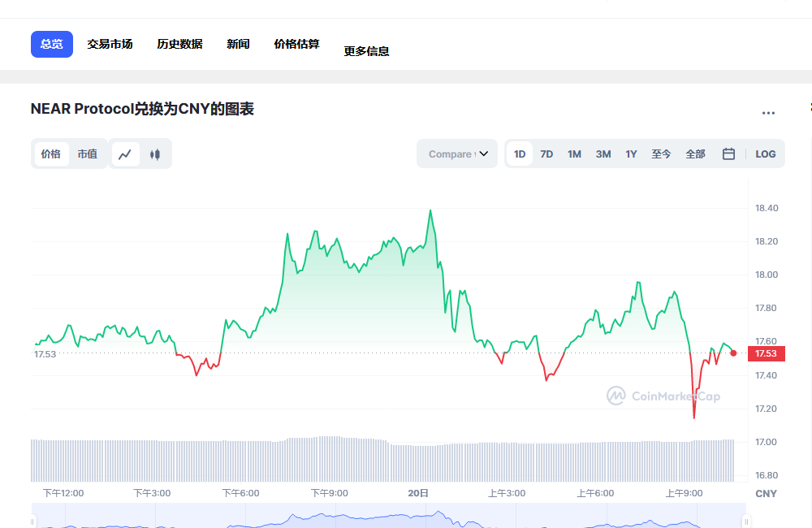The width and height of the screenshot is (812, 528).
Task: Click the 上午9:00 time axis label
Action: pos(684,493)
